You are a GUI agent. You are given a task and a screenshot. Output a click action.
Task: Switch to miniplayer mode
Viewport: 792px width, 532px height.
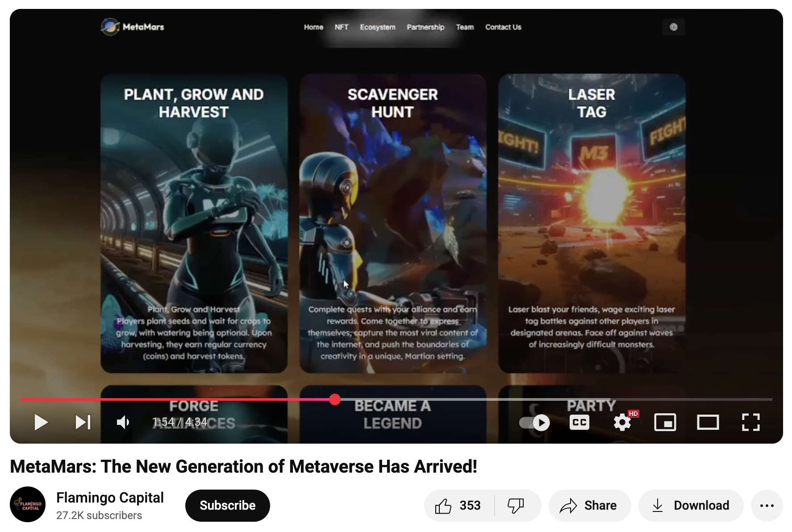tap(665, 422)
